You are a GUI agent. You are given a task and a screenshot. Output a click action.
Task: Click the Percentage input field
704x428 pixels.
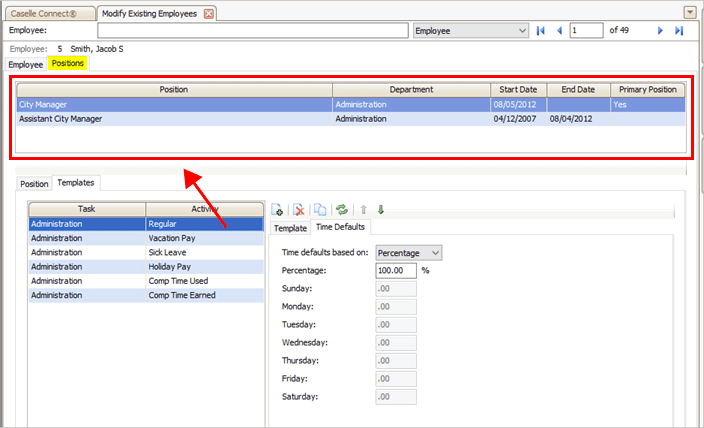point(396,270)
